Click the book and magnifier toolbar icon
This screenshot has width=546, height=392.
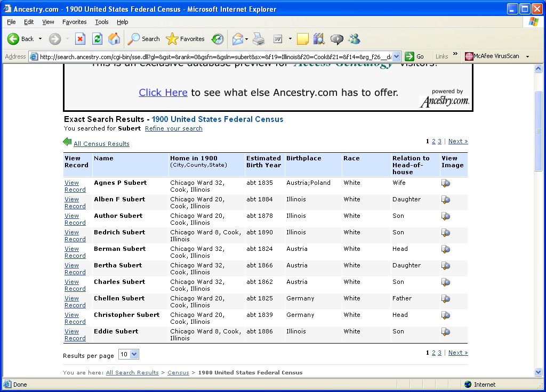[x=319, y=39]
